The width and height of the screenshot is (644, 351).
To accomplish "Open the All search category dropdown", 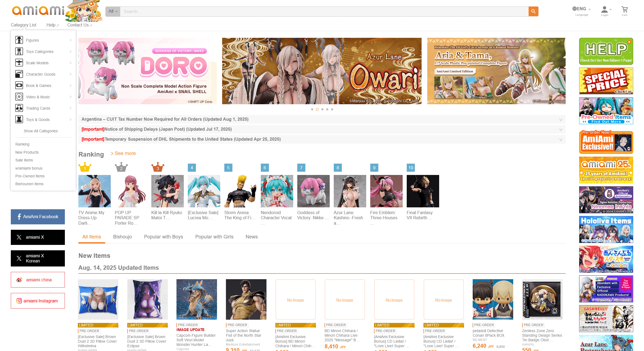I will (113, 11).
